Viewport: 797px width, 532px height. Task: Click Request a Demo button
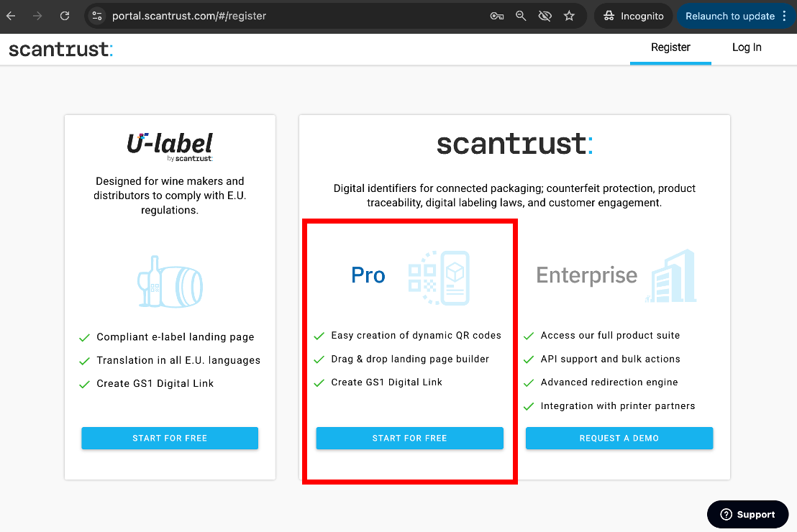pyautogui.click(x=619, y=438)
